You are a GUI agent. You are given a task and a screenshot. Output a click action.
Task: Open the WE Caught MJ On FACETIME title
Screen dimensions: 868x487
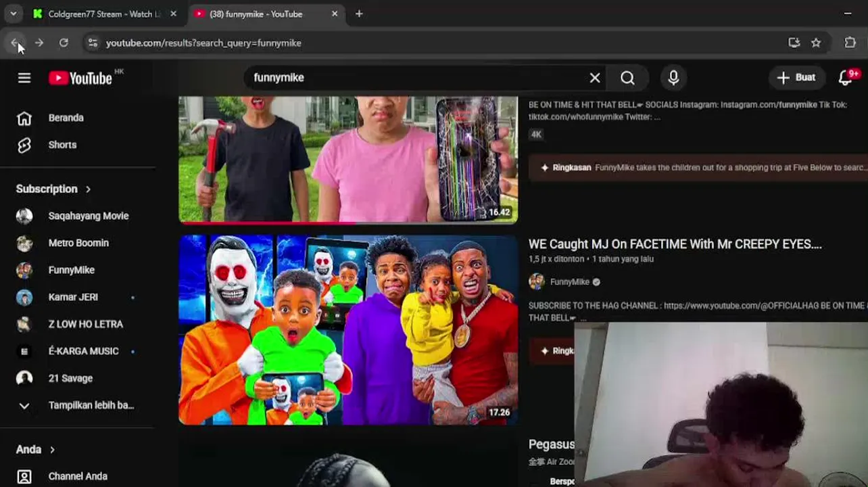pos(675,244)
